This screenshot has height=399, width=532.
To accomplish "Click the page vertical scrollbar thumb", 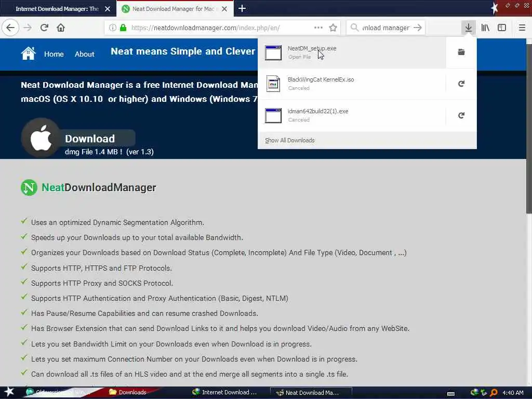I will (528, 128).
